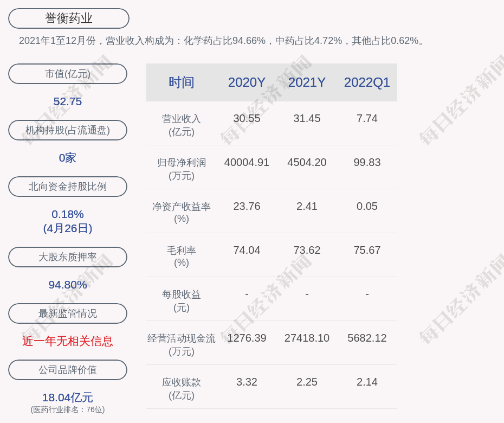Select the 机构持股(占流通盘) label pill
This screenshot has width=504, height=423.
tap(68, 130)
